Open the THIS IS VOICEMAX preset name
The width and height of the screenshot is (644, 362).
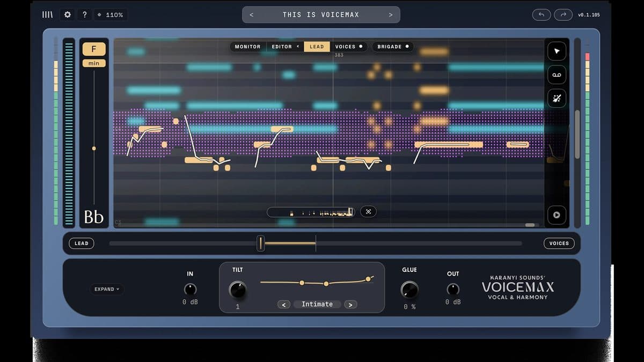point(321,14)
